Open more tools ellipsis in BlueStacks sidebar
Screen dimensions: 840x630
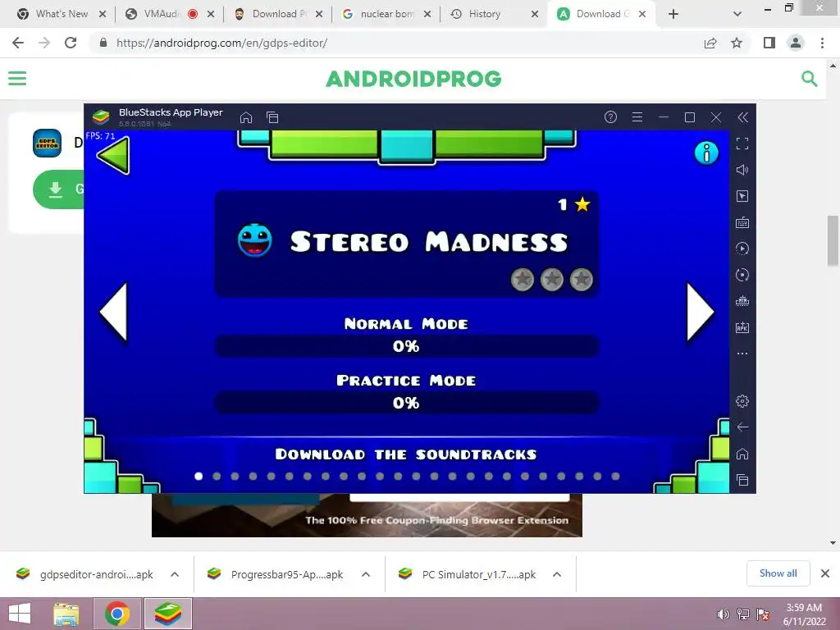742,354
